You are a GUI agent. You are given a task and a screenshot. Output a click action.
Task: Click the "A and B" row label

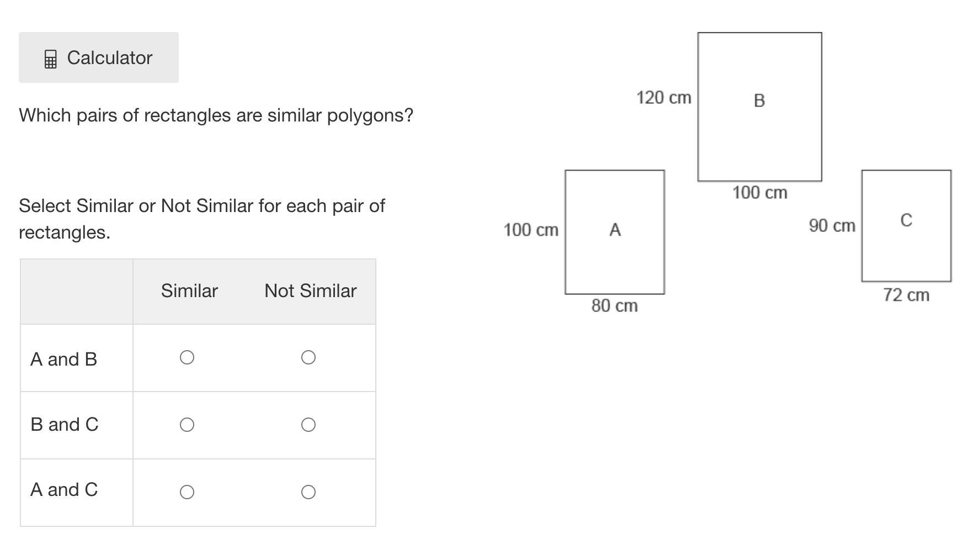tap(64, 360)
